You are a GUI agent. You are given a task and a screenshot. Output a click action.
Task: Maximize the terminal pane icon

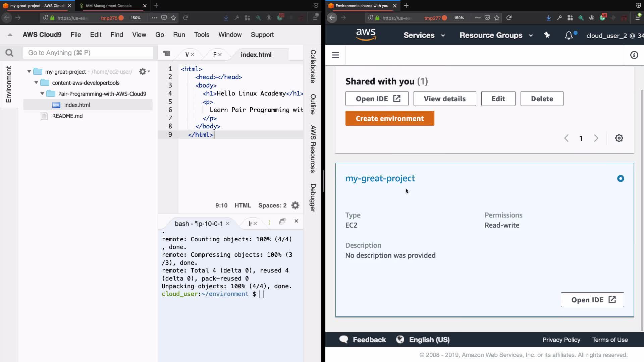[282, 221]
